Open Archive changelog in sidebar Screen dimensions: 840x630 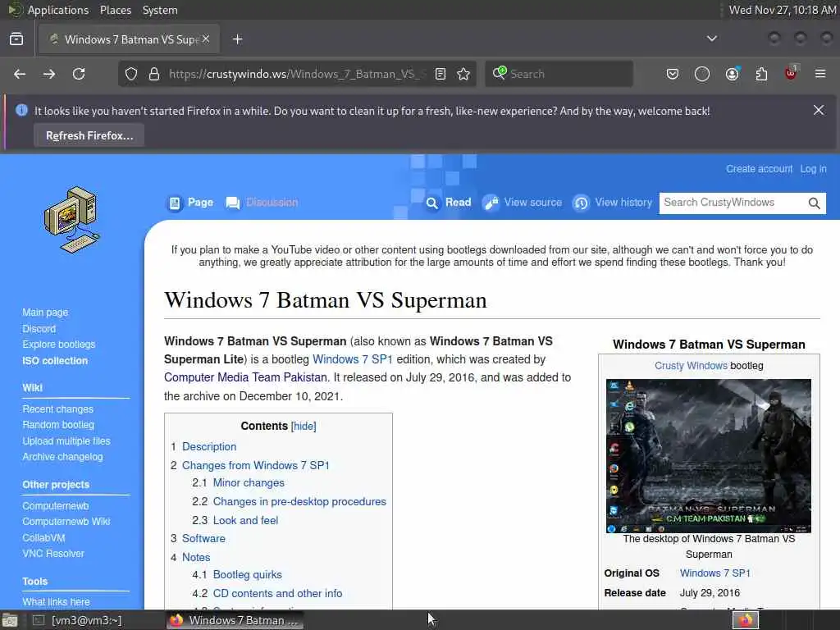(62, 456)
